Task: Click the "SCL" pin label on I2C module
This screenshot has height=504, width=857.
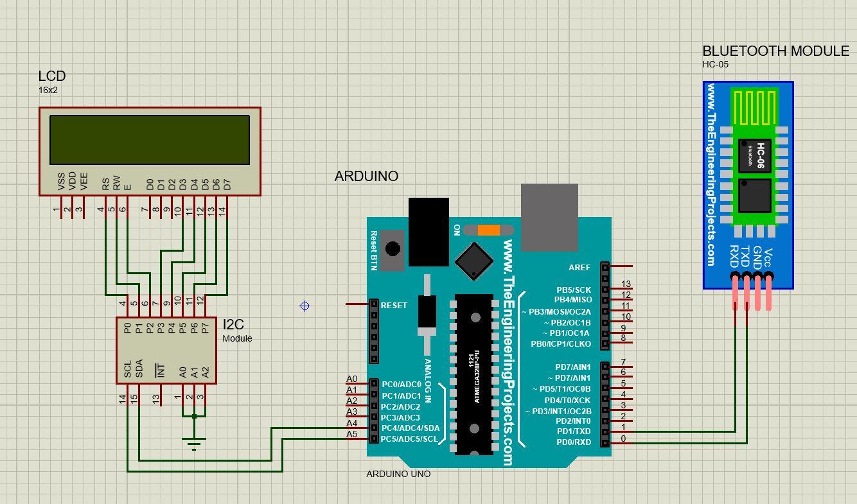Action: 128,368
